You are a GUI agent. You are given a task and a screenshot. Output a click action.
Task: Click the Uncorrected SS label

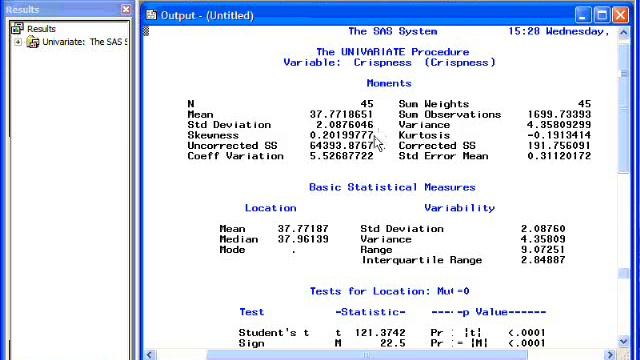pos(232,146)
